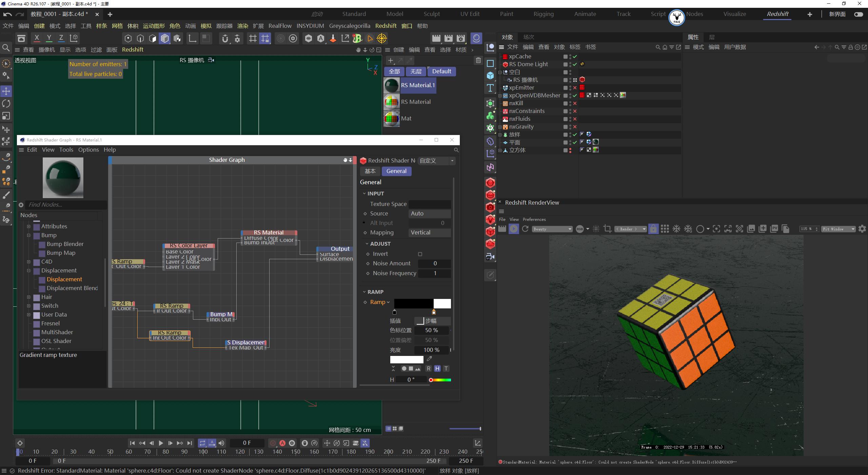Click the Default material filter button
This screenshot has width=868, height=475.
(441, 71)
